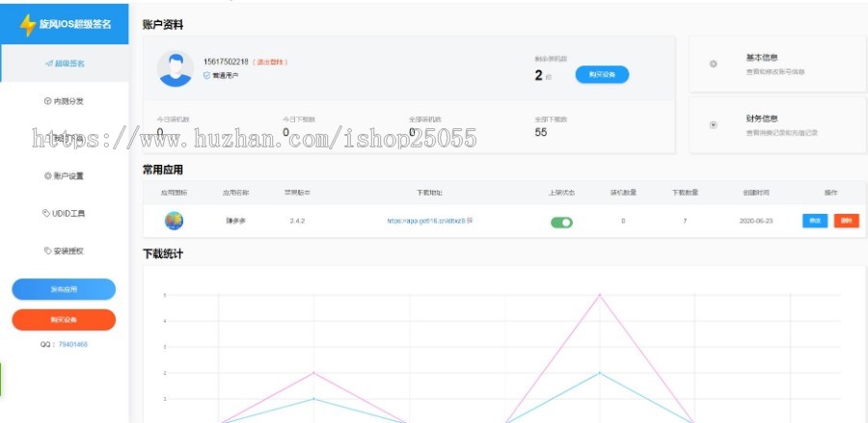This screenshot has height=423, width=868.
Task: Click the 旋风IOS超级签名 title text
Action: 75,24
